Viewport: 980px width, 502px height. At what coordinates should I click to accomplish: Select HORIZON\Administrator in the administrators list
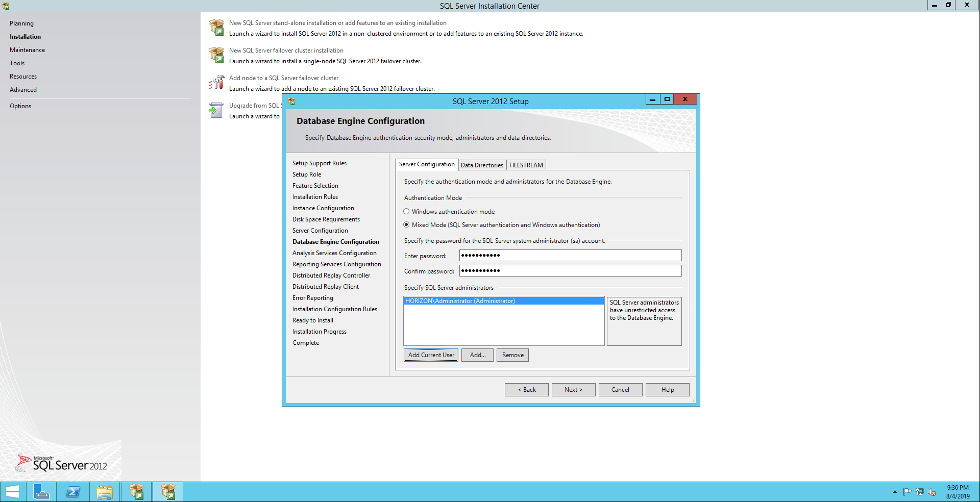(460, 301)
